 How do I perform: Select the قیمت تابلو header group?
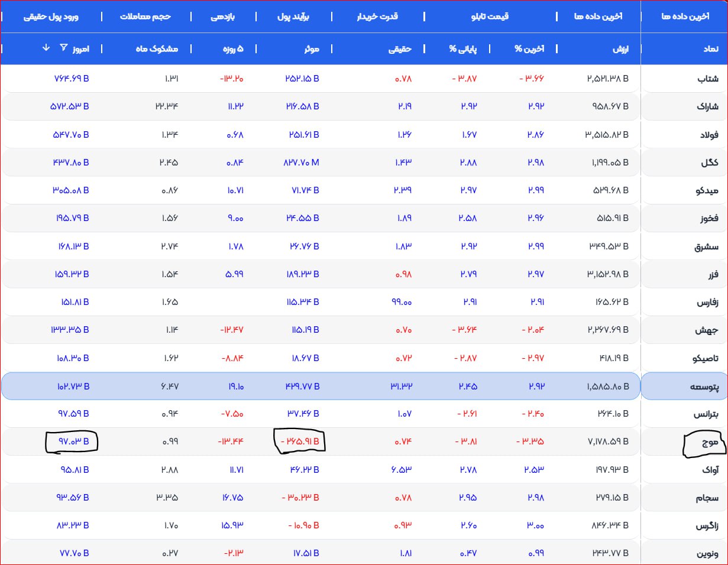pos(491,17)
